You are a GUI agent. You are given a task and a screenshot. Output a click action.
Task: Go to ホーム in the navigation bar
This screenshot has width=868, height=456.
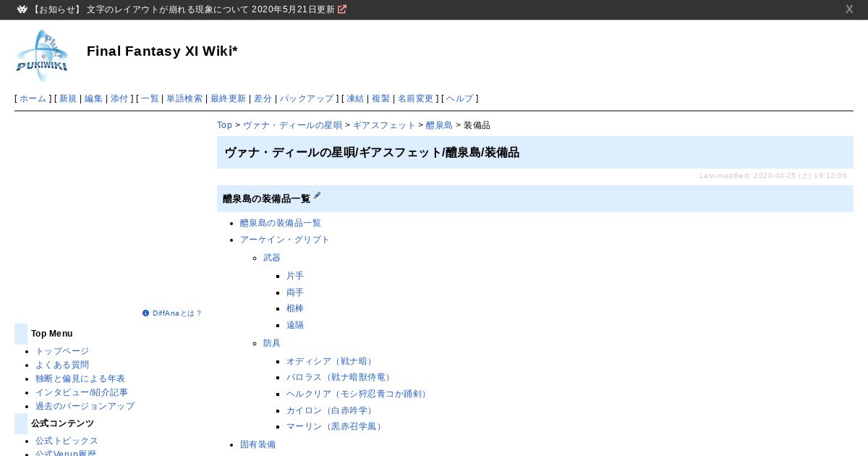33,98
